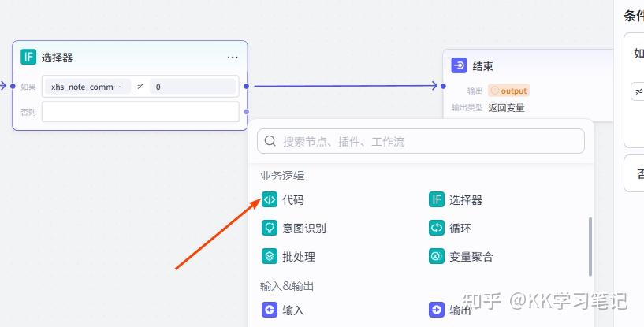Screen dimensions: 644x327
Task: Add a 选择器 node from the list
Action: pos(455,200)
